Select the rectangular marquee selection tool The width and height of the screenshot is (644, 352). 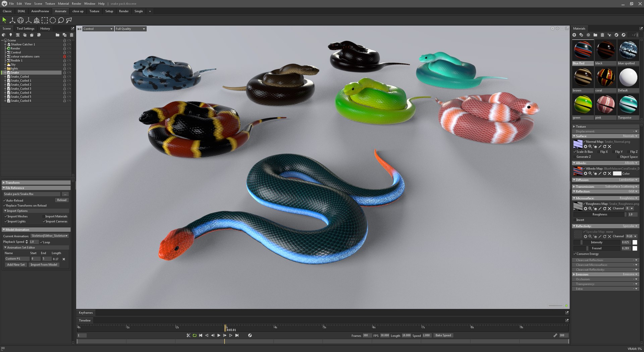(x=45, y=20)
